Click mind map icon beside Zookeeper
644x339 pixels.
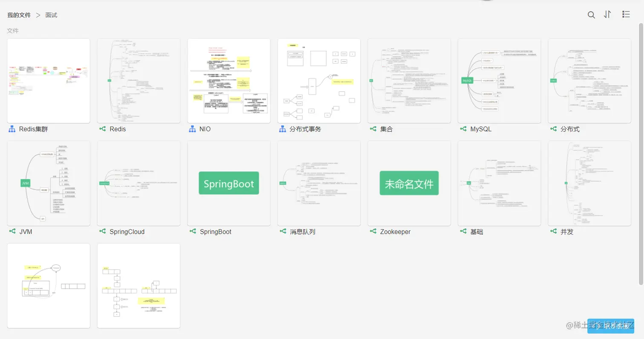[x=373, y=232]
